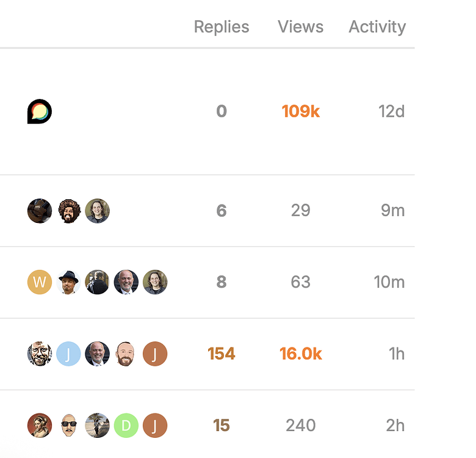Click brown 'J' avatar in 154-reply row
The height and width of the screenshot is (458, 476).
pos(155,354)
